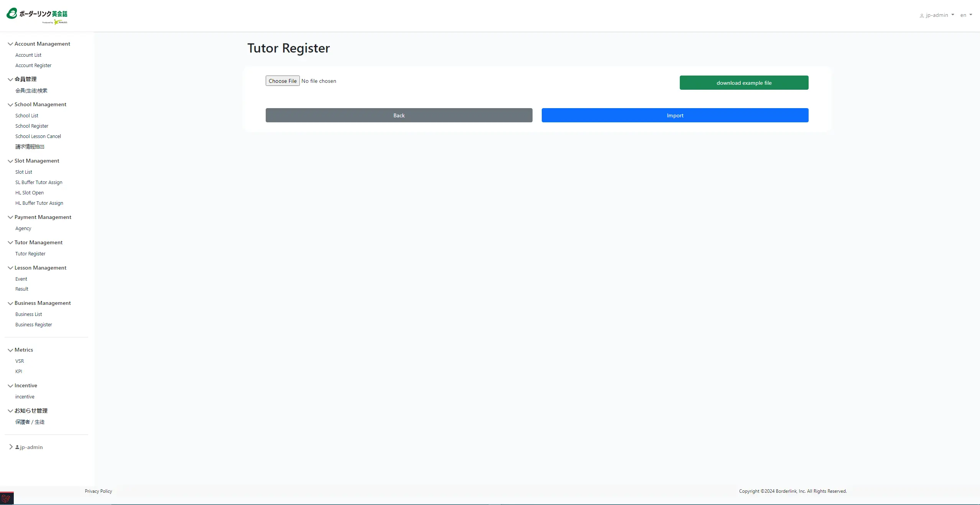This screenshot has width=980, height=505.
Task: Expand the jp-admin sidebar section
Action: (x=11, y=447)
